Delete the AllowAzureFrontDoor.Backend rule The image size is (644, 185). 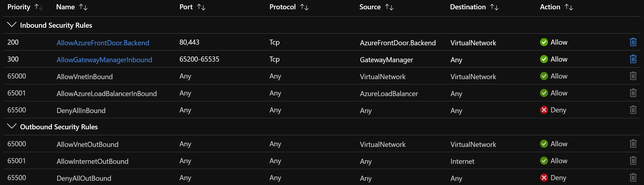(633, 42)
